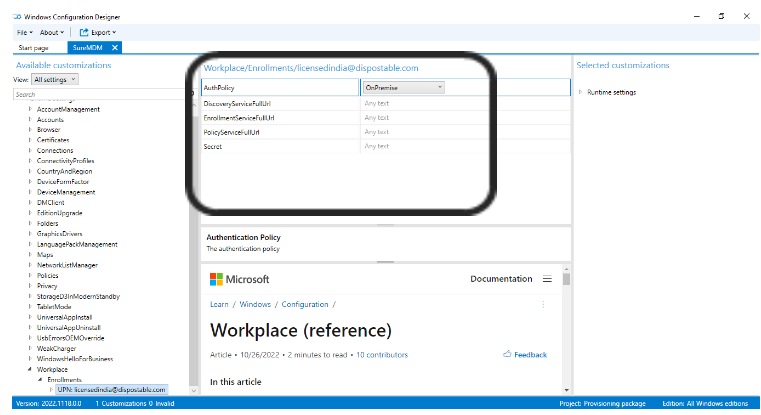Select LanguagePackManagement in the tree
Screen dimensions: 761x415
(x=77, y=244)
